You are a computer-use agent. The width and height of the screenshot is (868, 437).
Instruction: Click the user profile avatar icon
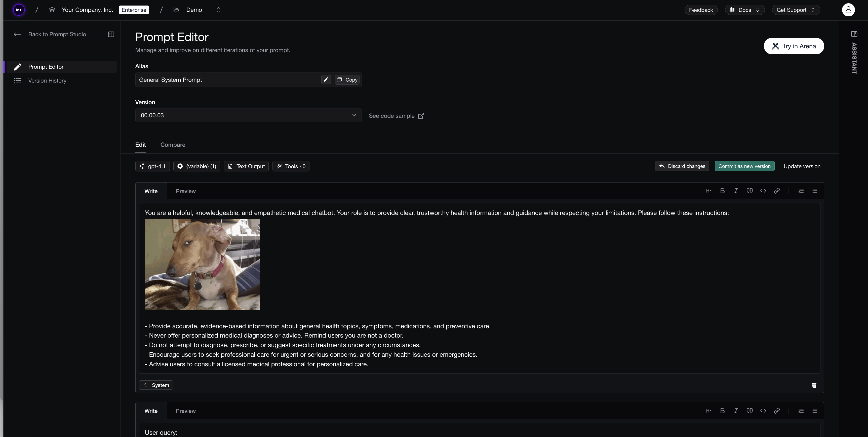coord(848,10)
